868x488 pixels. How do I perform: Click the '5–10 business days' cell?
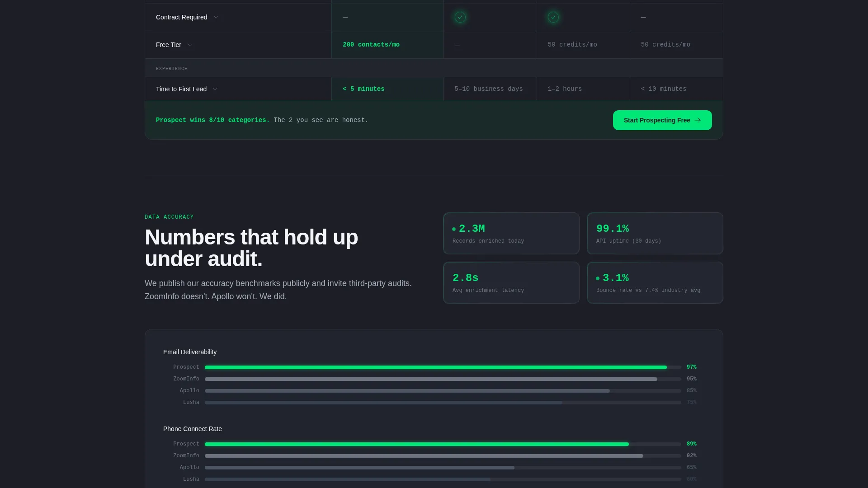coord(490,89)
